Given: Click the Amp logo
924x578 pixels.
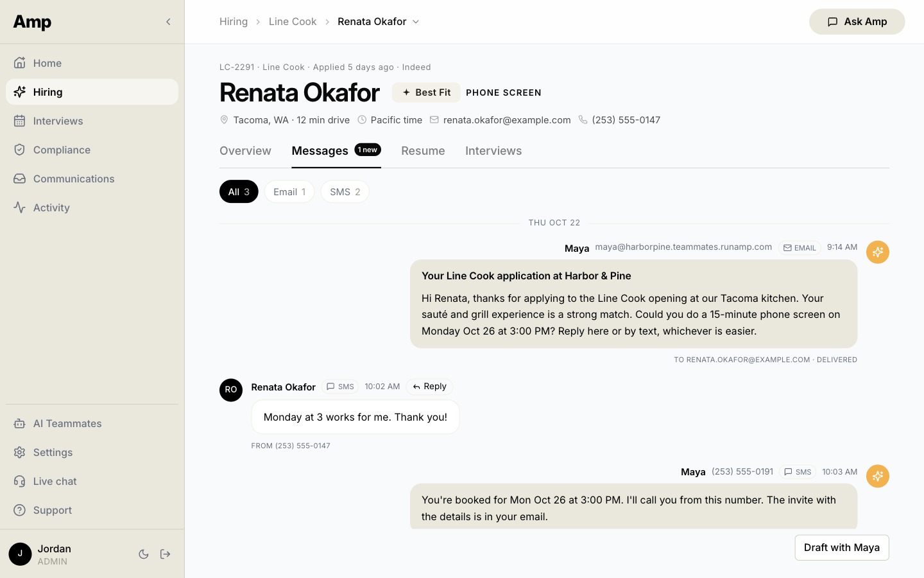Looking at the screenshot, I should coord(32,22).
